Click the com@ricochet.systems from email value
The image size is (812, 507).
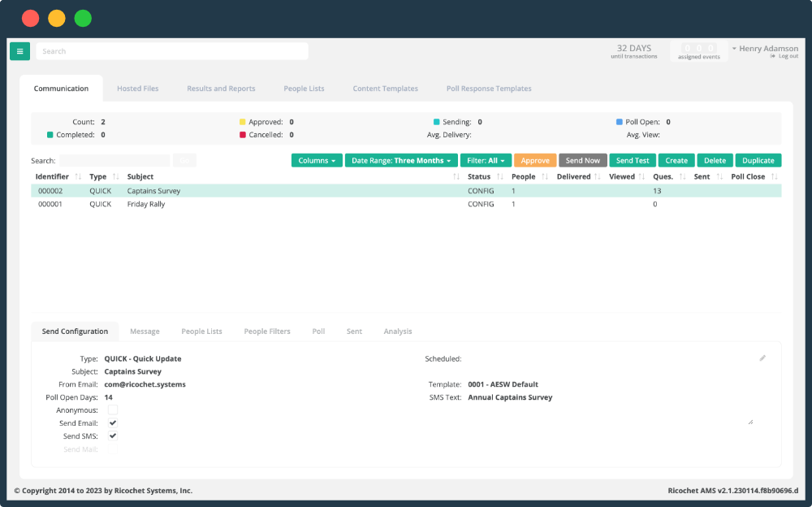click(x=145, y=384)
